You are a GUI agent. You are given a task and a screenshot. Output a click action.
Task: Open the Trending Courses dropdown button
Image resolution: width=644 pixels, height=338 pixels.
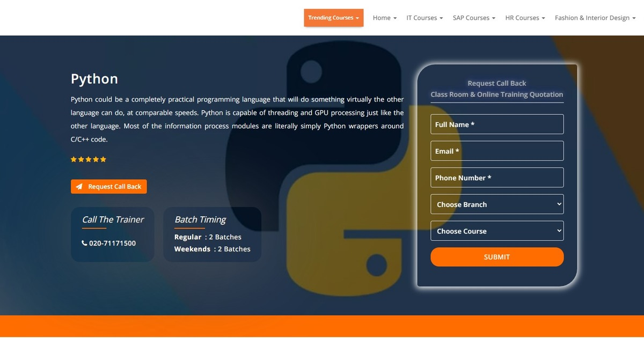(334, 18)
